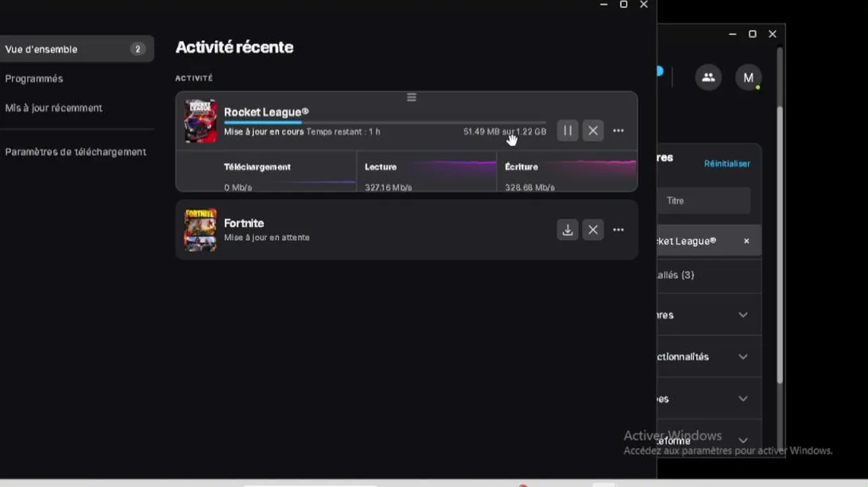Start the Fortnite update download
This screenshot has height=487, width=868.
pyautogui.click(x=567, y=230)
